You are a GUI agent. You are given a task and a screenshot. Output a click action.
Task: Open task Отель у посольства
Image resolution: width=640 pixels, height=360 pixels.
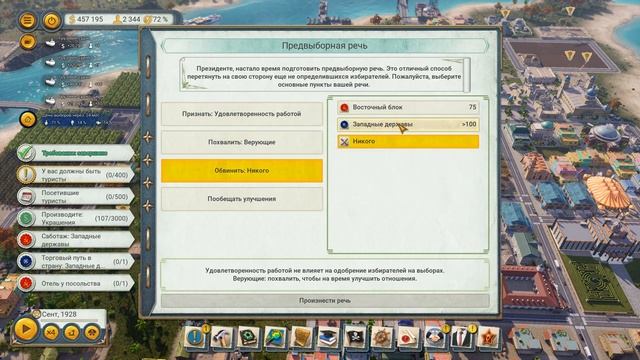pyautogui.click(x=76, y=283)
